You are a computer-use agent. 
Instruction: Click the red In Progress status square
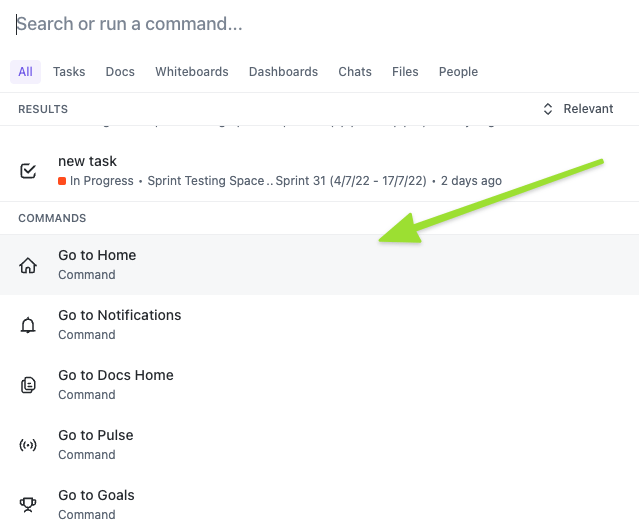[62, 181]
